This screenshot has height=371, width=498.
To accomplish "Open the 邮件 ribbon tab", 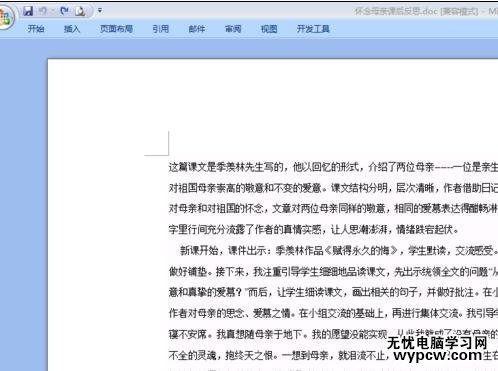I will (197, 29).
